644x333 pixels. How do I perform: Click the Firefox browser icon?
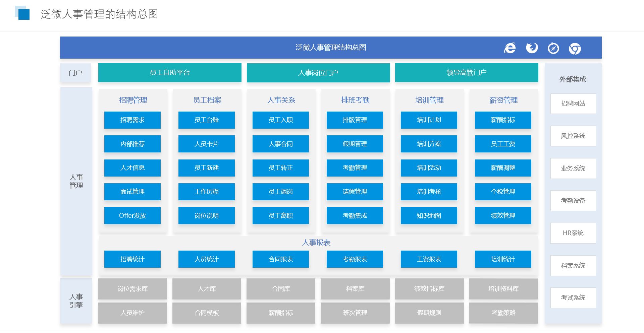pyautogui.click(x=532, y=48)
